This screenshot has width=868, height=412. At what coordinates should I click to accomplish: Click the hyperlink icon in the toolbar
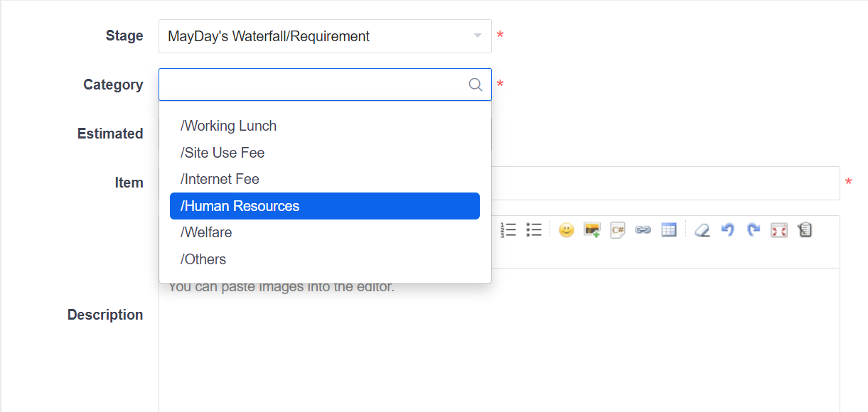click(643, 230)
